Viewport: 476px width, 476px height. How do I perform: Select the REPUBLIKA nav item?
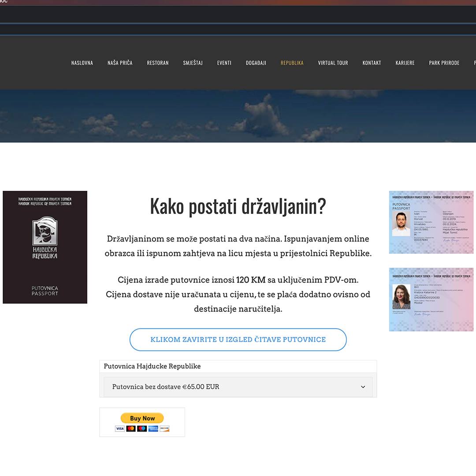point(292,63)
